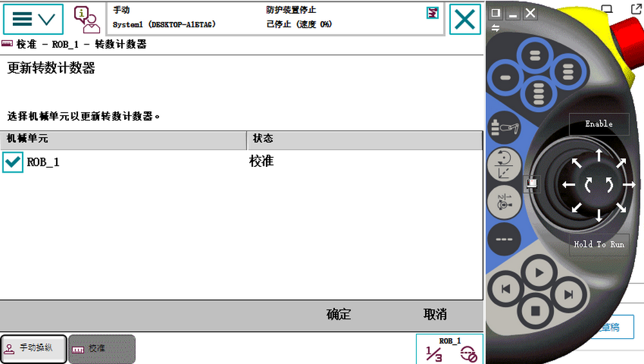The image size is (644, 364).
Task: Close the calibration view with X button
Action: click(465, 19)
